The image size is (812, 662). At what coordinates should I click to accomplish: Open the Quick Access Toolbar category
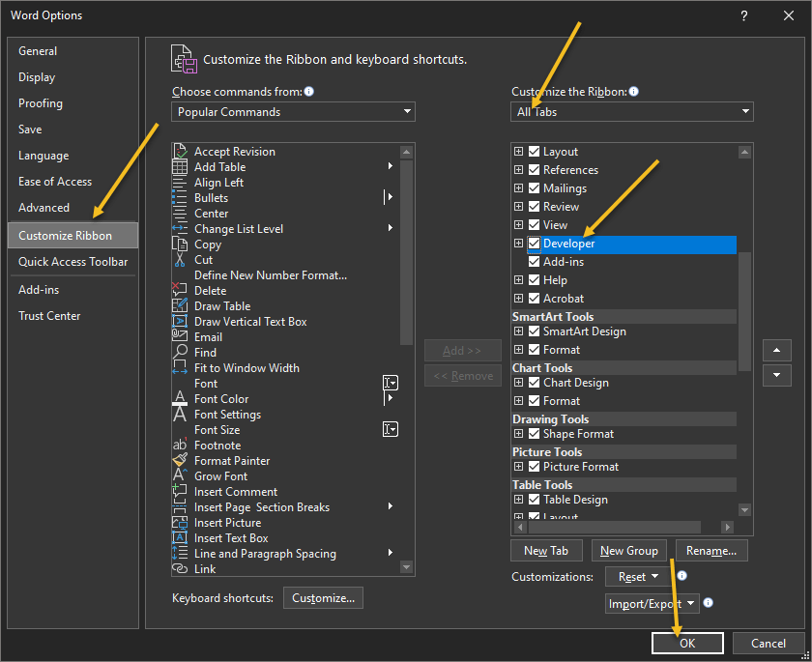(x=72, y=262)
